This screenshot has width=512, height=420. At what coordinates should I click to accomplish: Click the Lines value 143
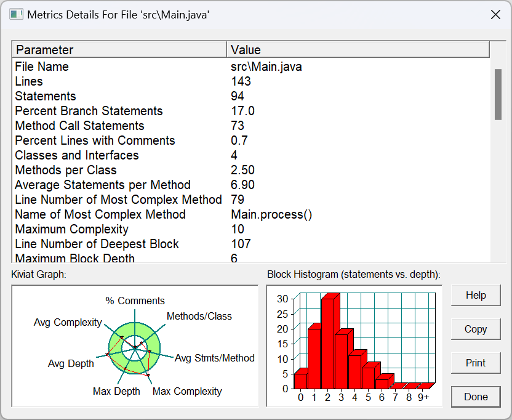[x=241, y=81]
